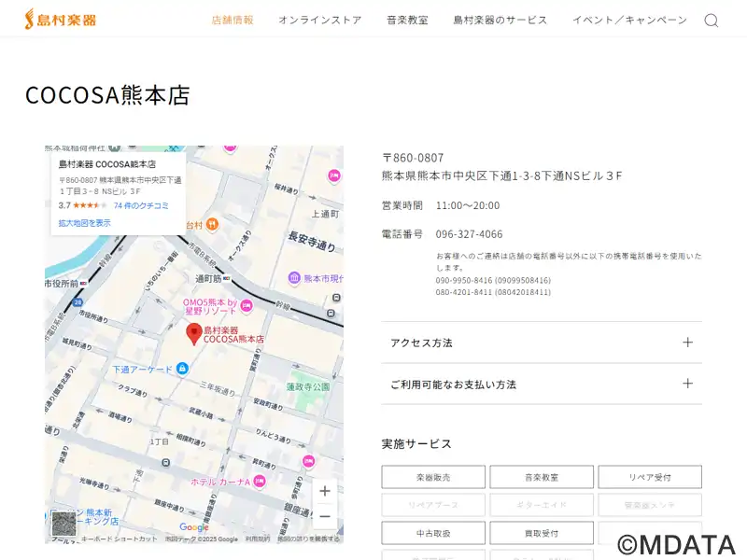The width and height of the screenshot is (747, 560).
Task: Click the 実施サービス section heading
Action: 416,444
